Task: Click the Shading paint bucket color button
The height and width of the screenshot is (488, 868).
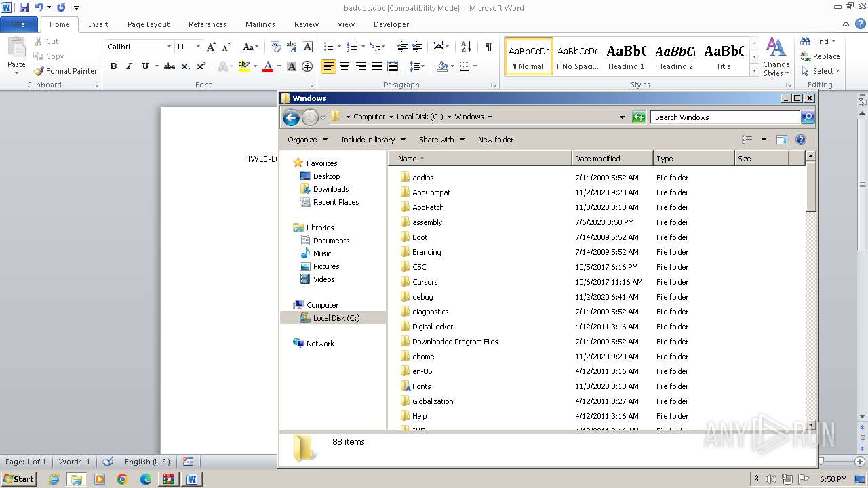Action: [x=442, y=66]
